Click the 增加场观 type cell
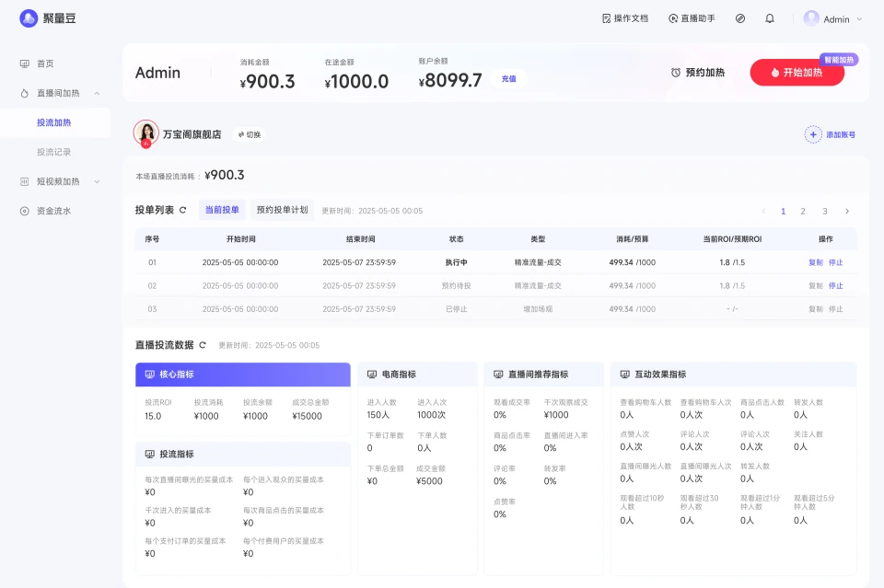This screenshot has height=588, width=884. coord(538,308)
